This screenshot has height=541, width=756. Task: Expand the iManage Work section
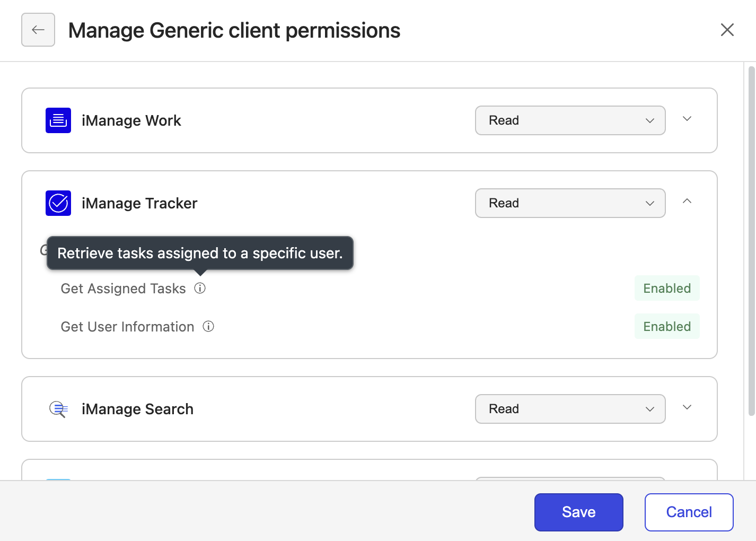[687, 119]
